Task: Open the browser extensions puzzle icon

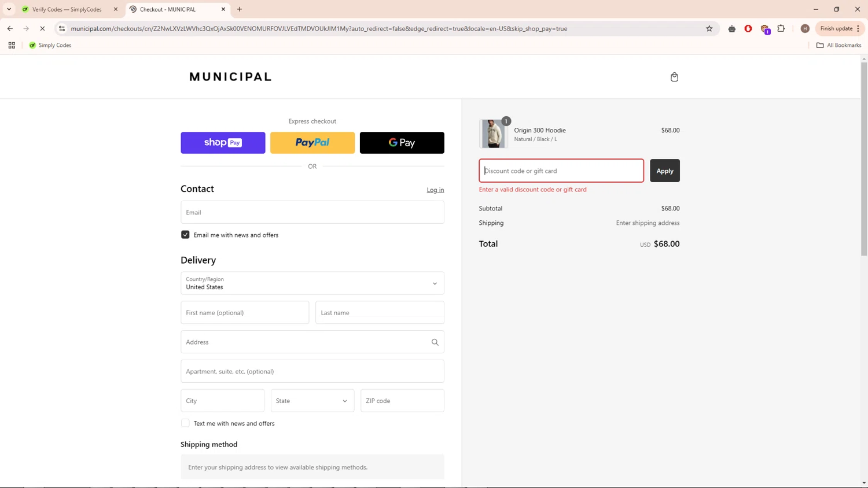Action: [781, 28]
